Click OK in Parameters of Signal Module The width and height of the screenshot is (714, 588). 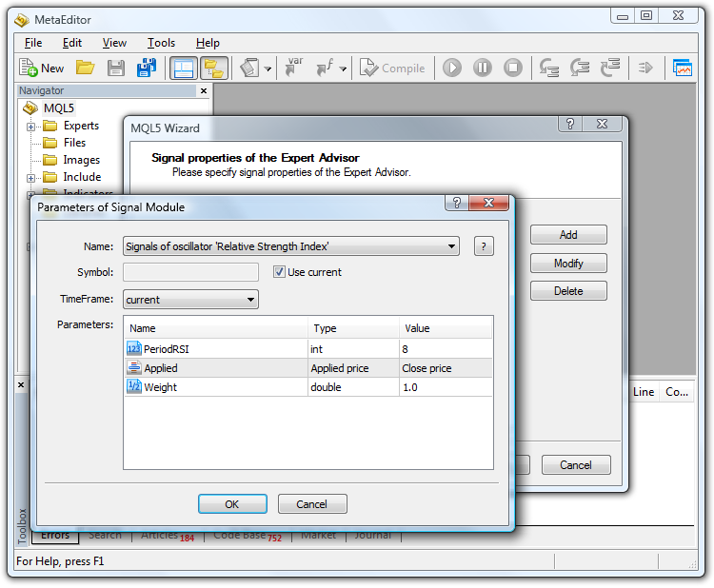[232, 504]
